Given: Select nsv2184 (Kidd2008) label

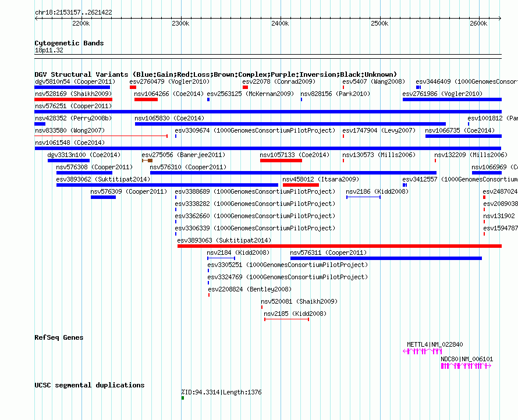Looking at the screenshot, I should pos(238,252).
